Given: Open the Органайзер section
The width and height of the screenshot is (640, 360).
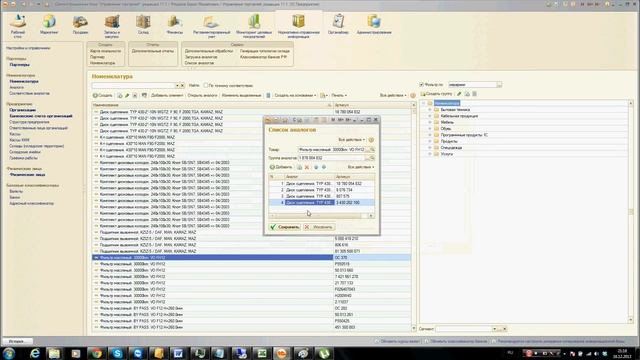Looking at the screenshot, I should [x=338, y=24].
